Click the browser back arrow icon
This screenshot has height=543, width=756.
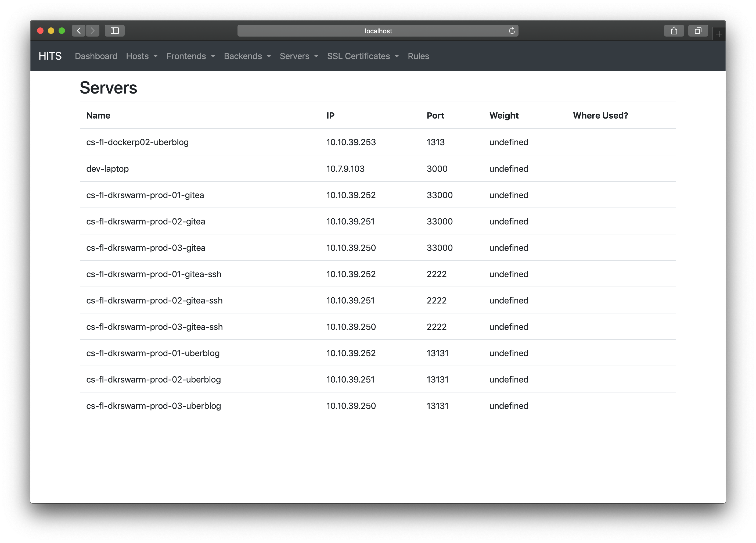79,31
